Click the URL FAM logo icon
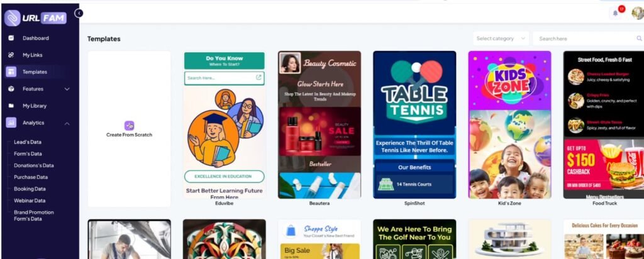 click(x=13, y=18)
